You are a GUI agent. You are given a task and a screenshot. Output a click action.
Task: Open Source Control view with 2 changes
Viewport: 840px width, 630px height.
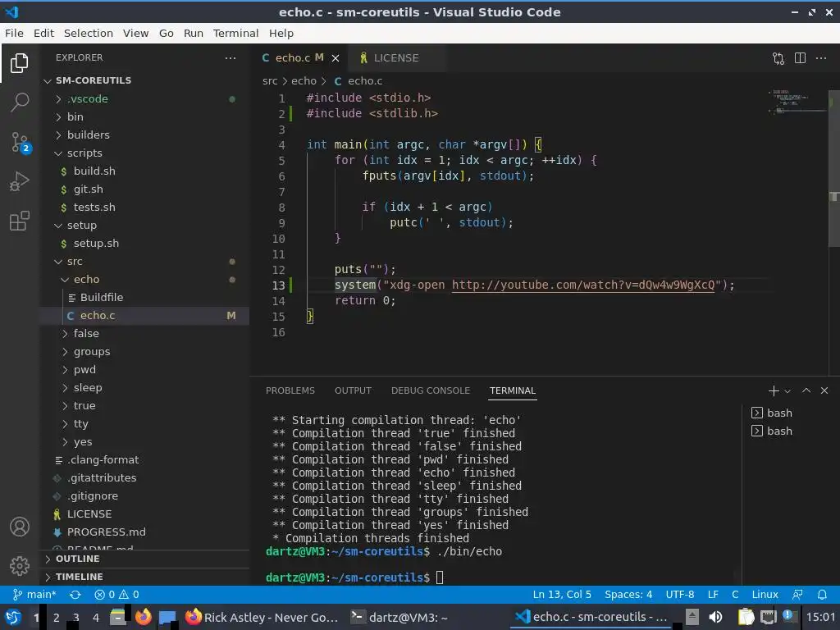[x=20, y=143]
